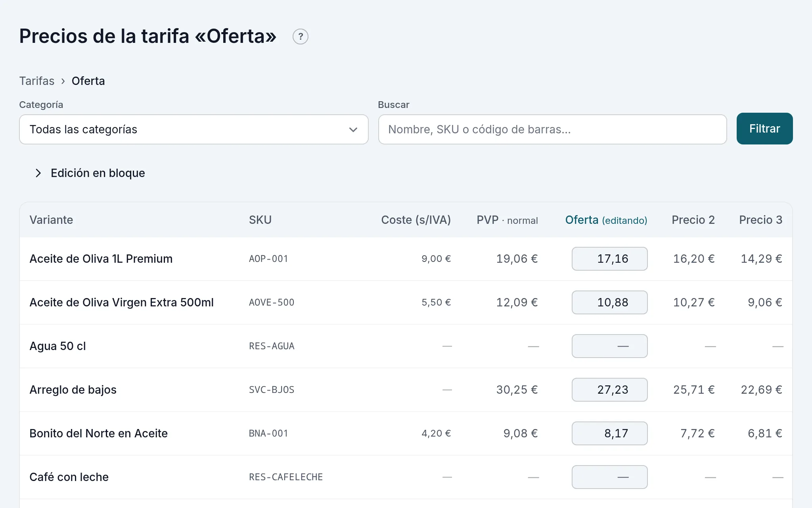Select the SKU column header
Screen dimensions: 812x508
pyautogui.click(x=260, y=220)
